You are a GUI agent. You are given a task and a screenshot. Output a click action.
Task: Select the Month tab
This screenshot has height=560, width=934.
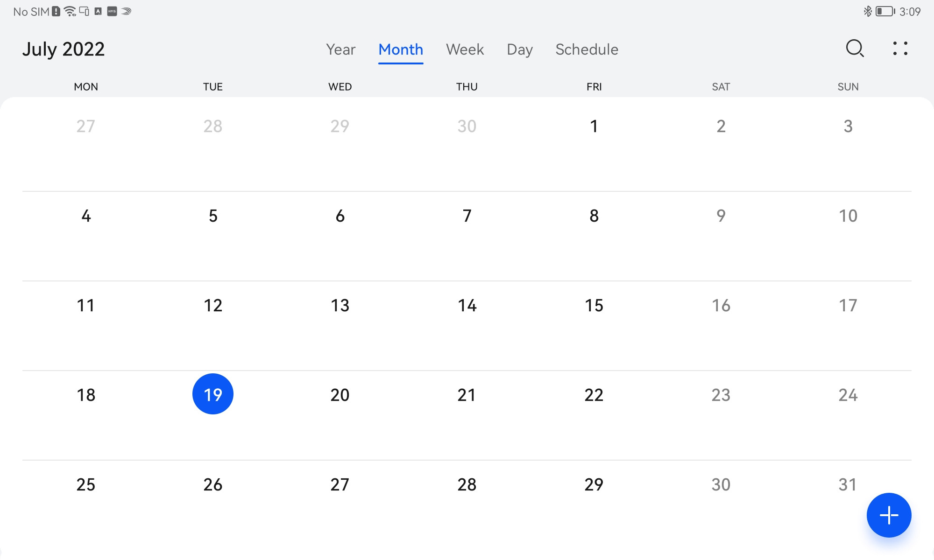point(401,49)
